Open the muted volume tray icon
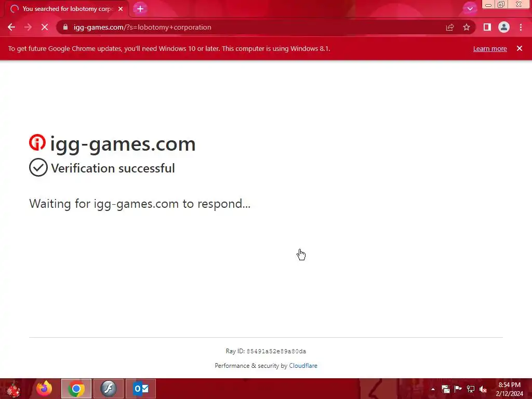The width and height of the screenshot is (532, 399). click(x=483, y=389)
